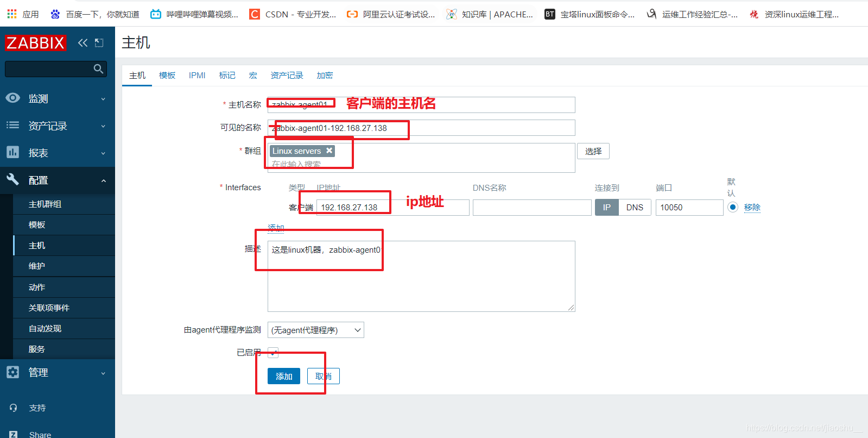Click the 取消 button

pos(324,376)
